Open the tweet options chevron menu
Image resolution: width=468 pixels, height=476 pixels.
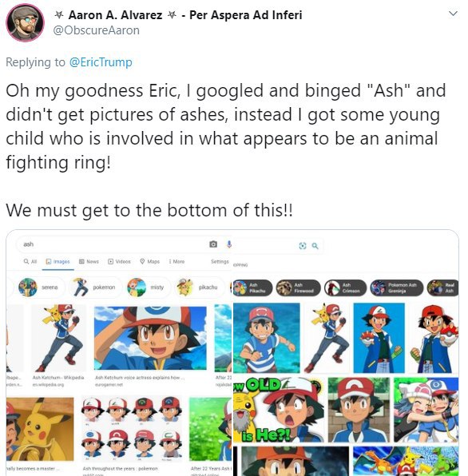[x=453, y=14]
